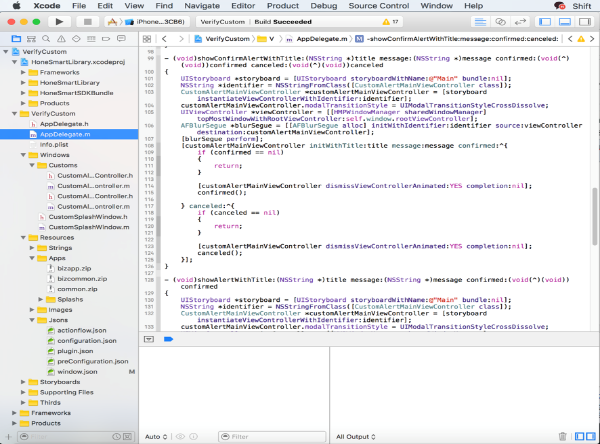The width and height of the screenshot is (600, 444).
Task: Hide the debug area button
Action: pos(149,339)
